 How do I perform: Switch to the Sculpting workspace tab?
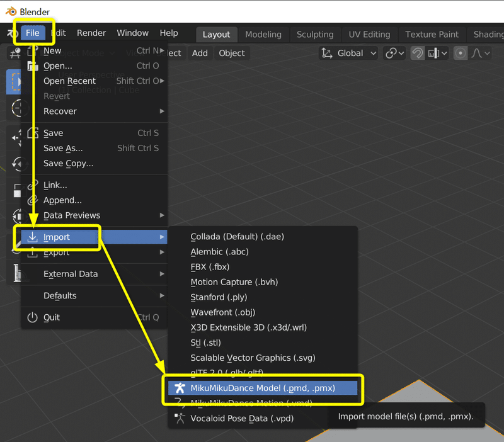[315, 35]
